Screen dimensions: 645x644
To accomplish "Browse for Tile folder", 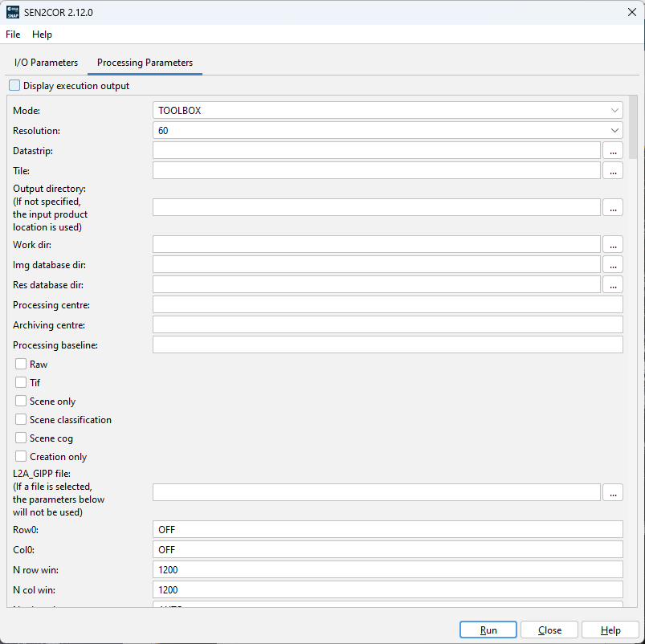I will coord(613,170).
